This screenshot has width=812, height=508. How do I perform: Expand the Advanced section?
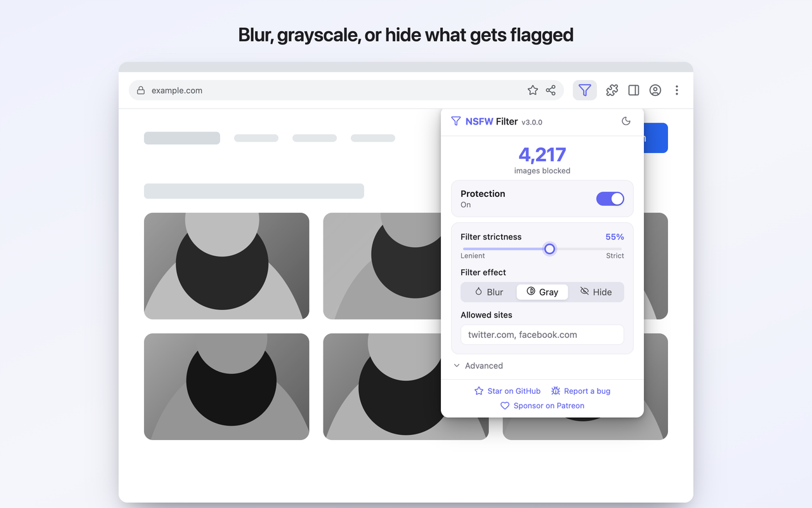coord(478,366)
